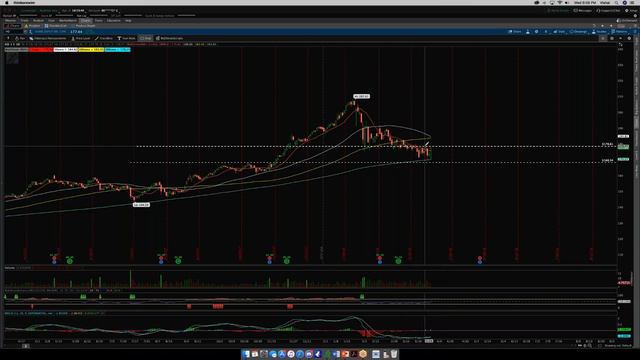
Task: Click the menu bar date and time
Action: (585, 2)
